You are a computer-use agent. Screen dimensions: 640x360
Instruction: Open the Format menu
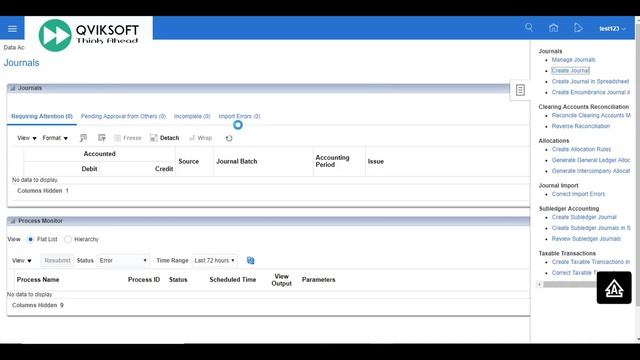(55, 138)
